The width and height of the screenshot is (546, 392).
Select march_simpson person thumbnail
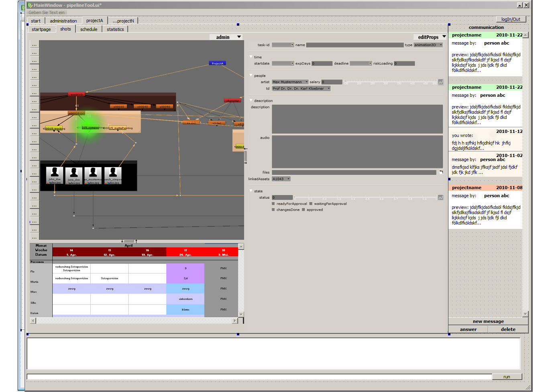(113, 176)
